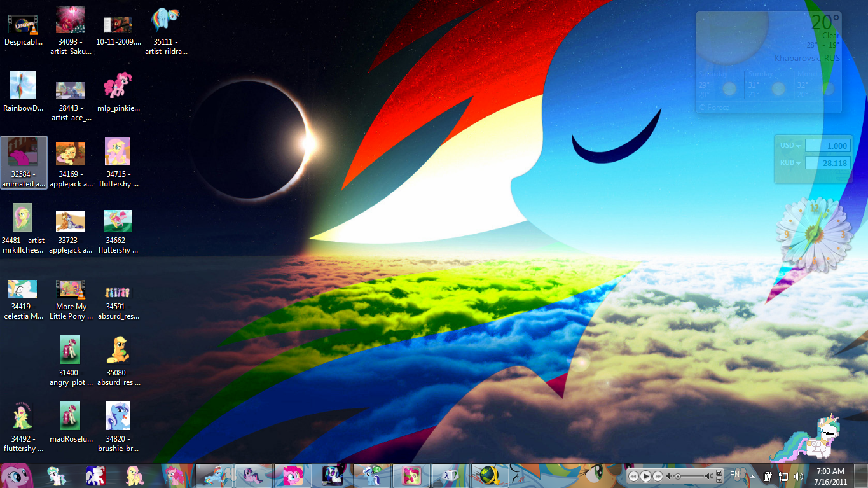View Monday's weather forecast

[x=818, y=85]
